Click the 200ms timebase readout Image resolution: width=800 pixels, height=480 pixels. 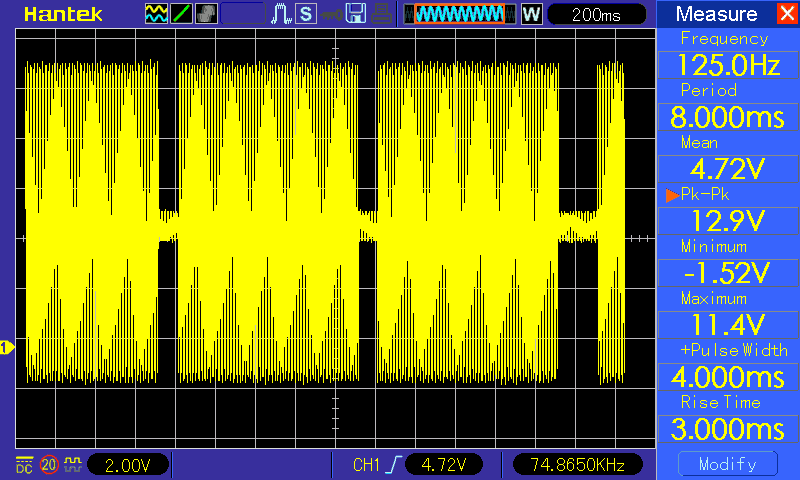(x=596, y=14)
